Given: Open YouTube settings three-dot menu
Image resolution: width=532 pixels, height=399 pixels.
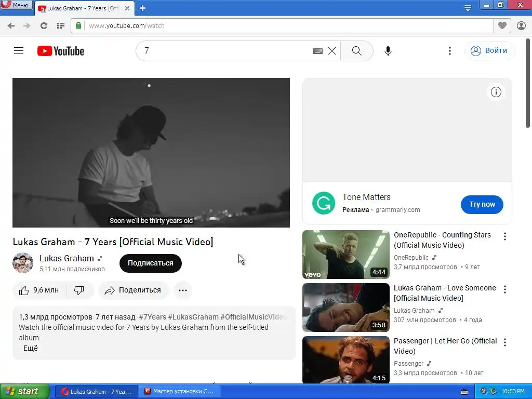Looking at the screenshot, I should click(x=450, y=51).
